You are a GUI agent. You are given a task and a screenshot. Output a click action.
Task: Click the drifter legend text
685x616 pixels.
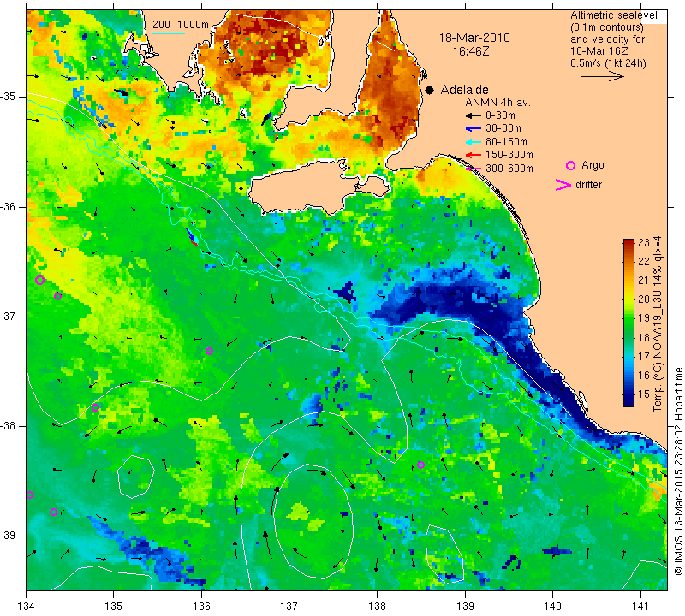pyautogui.click(x=588, y=184)
